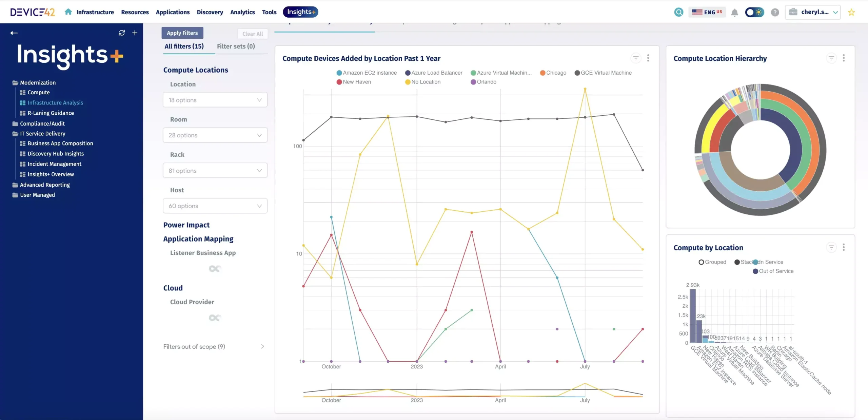Collapse the Modernization folder
The image size is (868, 420).
[x=34, y=82]
